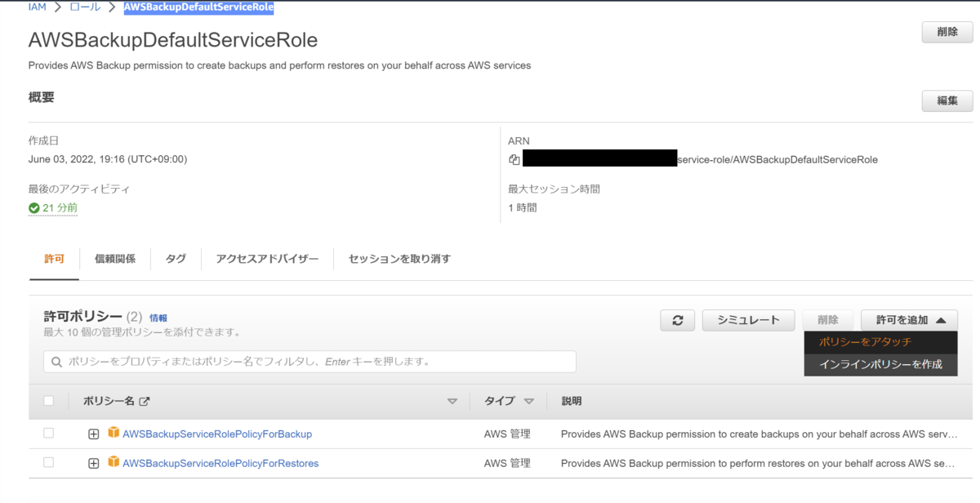Click the orange box icon for AWSBackupServiceRolePolicyForBackup
Image resolution: width=980 pixels, height=503 pixels.
coord(114,433)
